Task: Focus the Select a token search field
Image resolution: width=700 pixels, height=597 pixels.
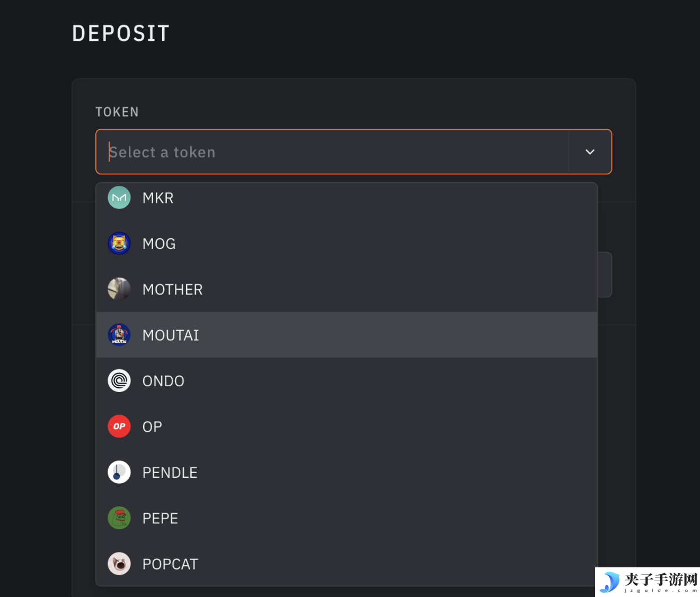Action: tap(332, 152)
